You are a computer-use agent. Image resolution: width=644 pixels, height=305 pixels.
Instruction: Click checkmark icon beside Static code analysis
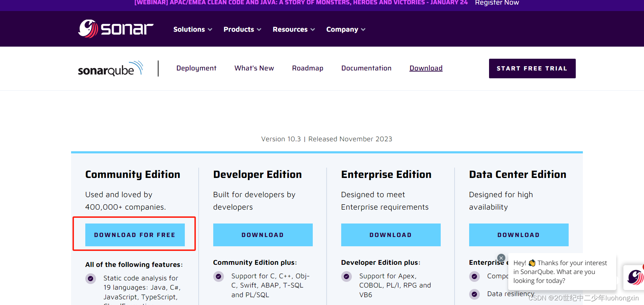point(91,279)
